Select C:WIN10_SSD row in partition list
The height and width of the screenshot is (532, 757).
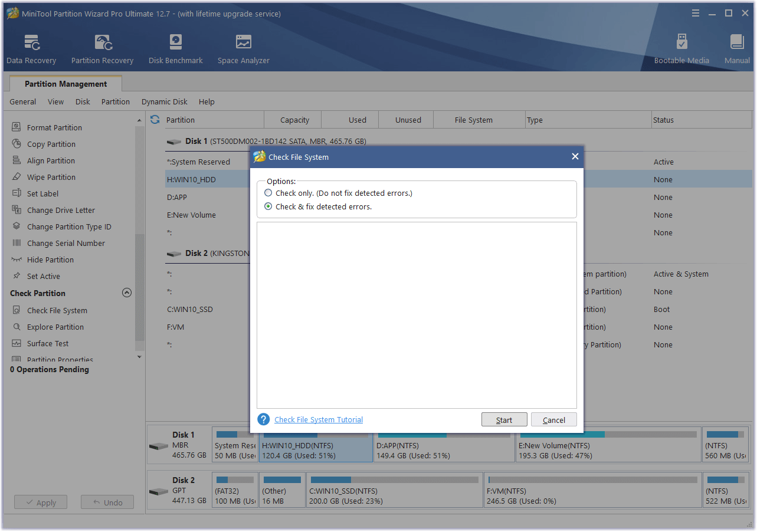click(x=458, y=309)
